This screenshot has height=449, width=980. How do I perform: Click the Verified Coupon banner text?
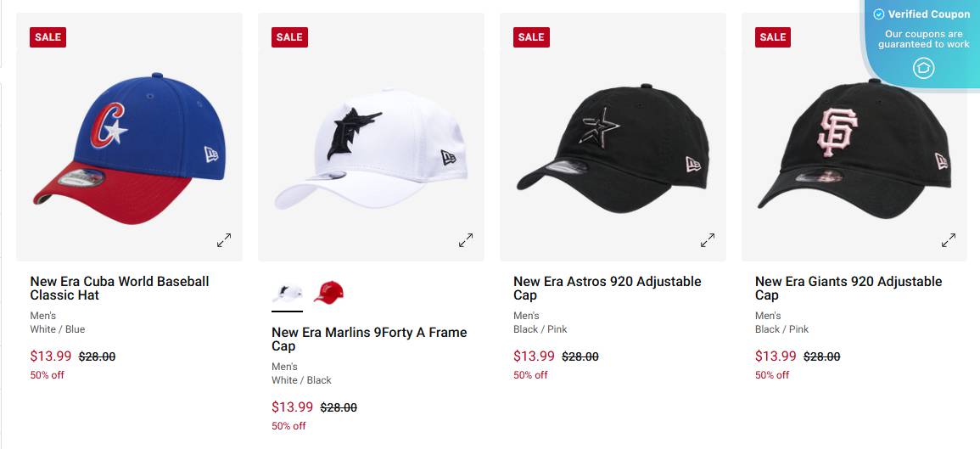929,14
